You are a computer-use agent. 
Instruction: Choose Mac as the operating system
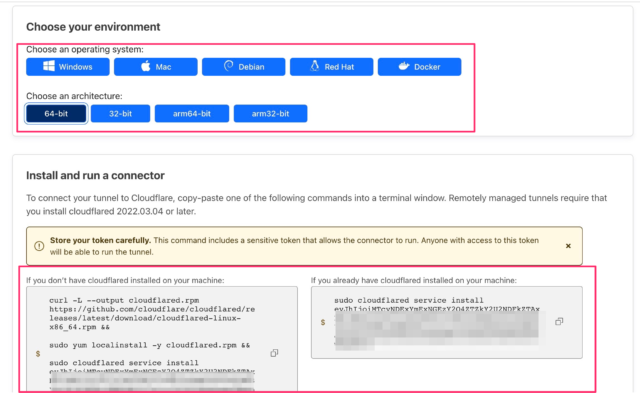[x=156, y=67]
